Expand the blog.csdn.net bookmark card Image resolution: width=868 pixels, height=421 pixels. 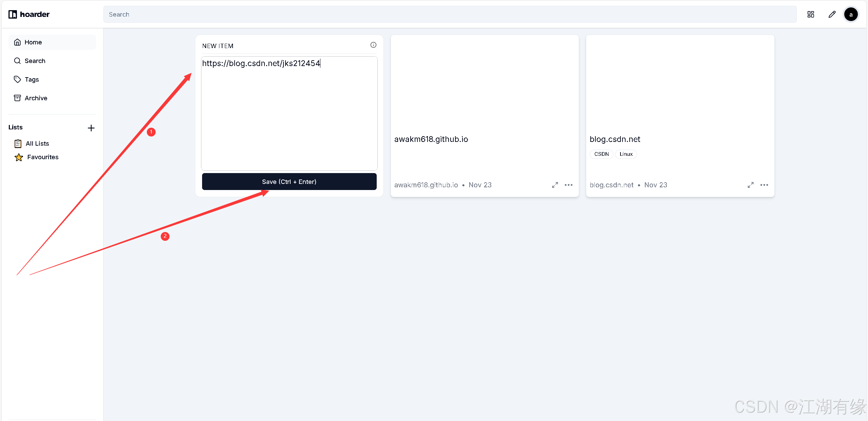coord(751,185)
